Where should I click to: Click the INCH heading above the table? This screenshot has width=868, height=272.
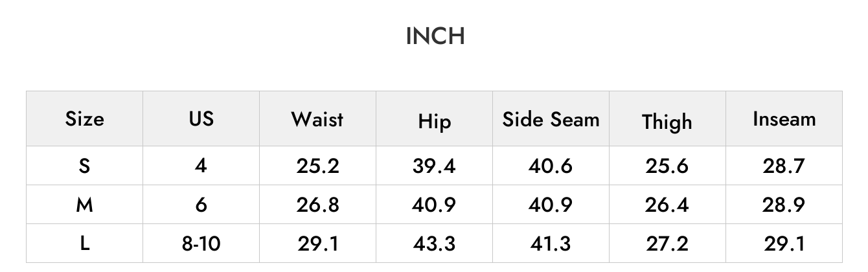pyautogui.click(x=435, y=36)
